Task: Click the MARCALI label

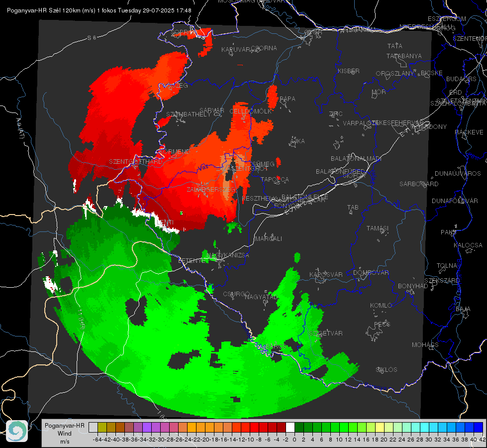Action: click(269, 239)
